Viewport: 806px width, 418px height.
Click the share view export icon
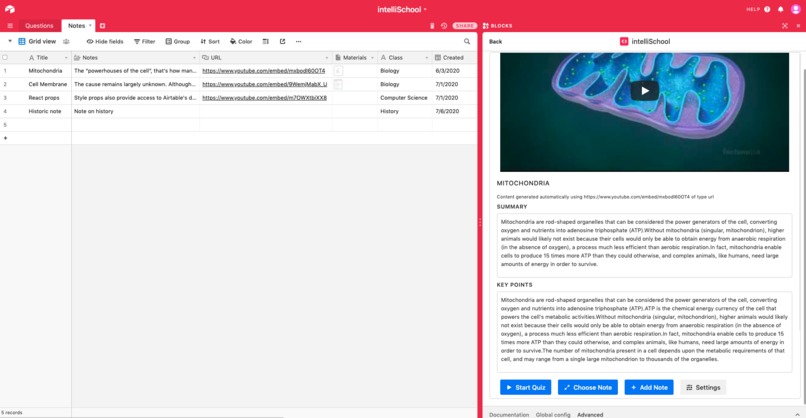pos(282,42)
